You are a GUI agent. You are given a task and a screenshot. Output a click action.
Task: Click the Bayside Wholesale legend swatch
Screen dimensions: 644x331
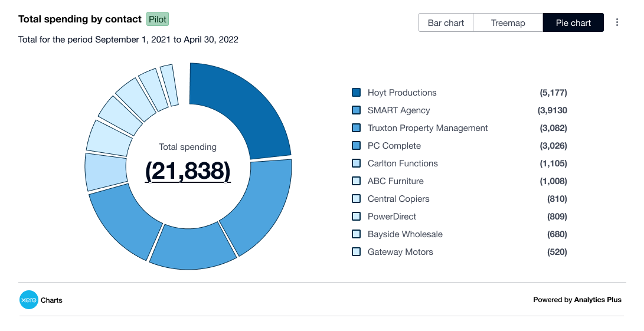[357, 234]
